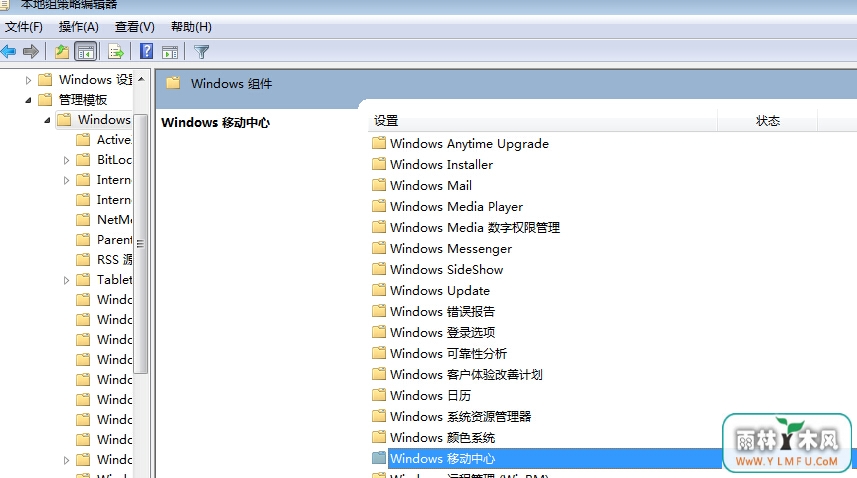The height and width of the screenshot is (478, 857).
Task: Click folder icon of 管理模板 tree node
Action: tap(45, 99)
